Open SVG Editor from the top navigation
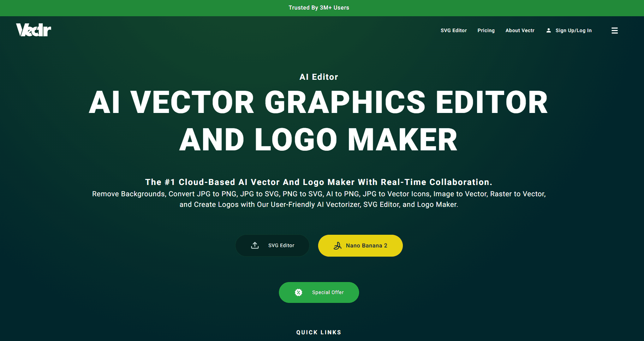 [454, 30]
